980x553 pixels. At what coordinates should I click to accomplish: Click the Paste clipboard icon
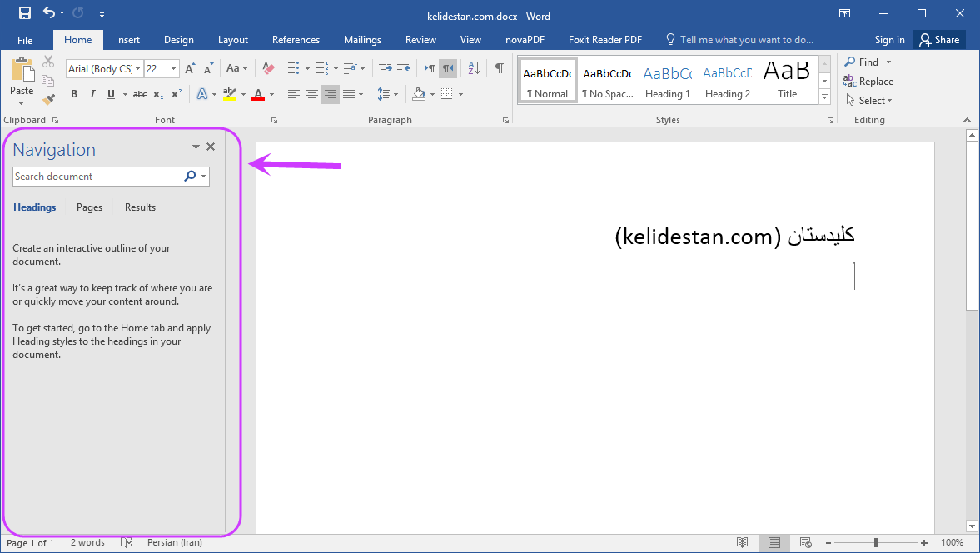click(x=22, y=70)
